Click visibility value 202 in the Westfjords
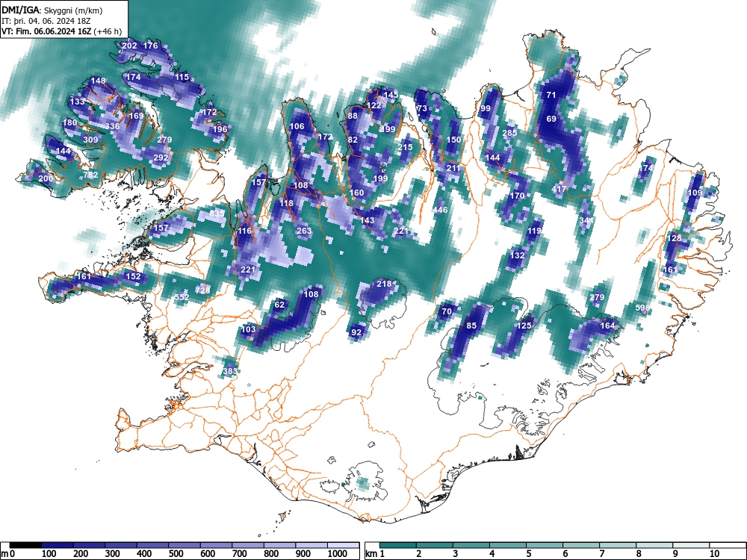The height and width of the screenshot is (560, 747). tap(129, 46)
